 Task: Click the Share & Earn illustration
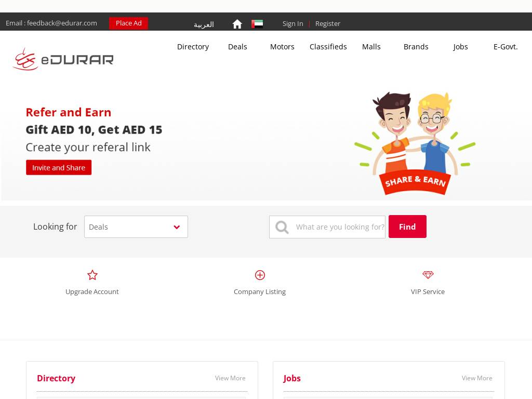coord(415,144)
